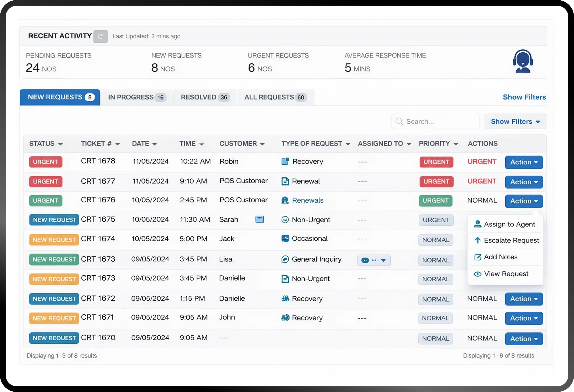The image size is (574, 392).
Task: Click the red URGENT status badge of CRT 1678
Action: [x=46, y=162]
